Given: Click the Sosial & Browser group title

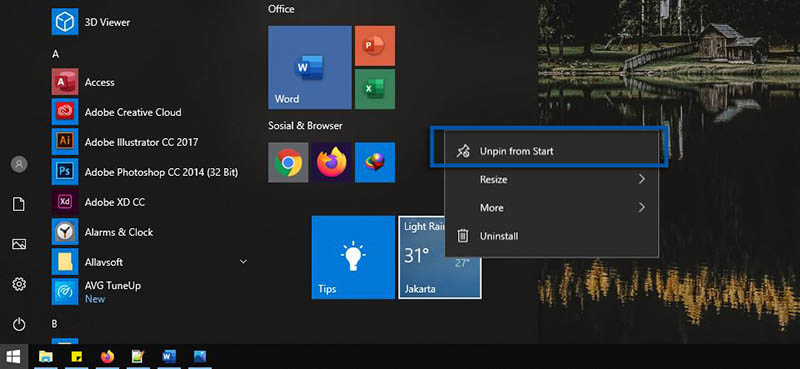Looking at the screenshot, I should (305, 126).
